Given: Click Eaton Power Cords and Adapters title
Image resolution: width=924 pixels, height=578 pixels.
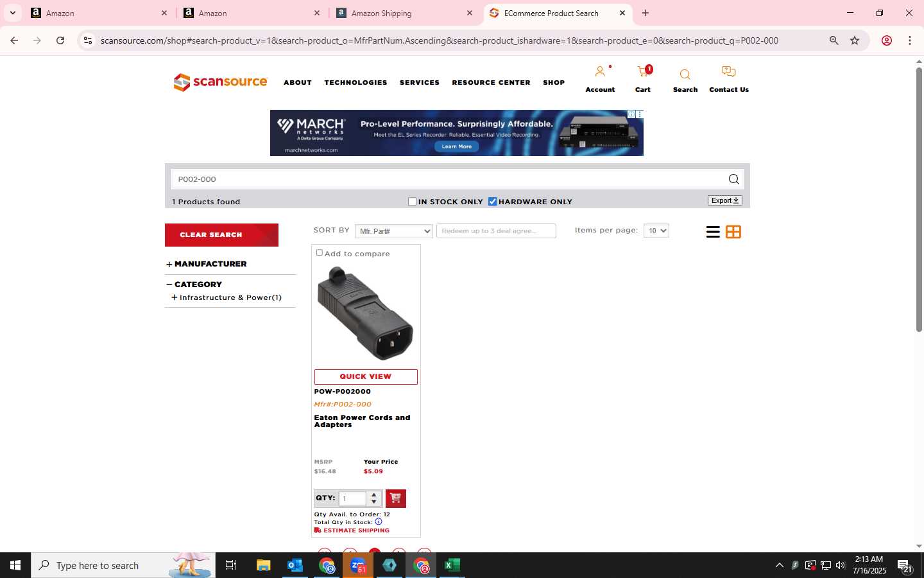Looking at the screenshot, I should [x=362, y=421].
